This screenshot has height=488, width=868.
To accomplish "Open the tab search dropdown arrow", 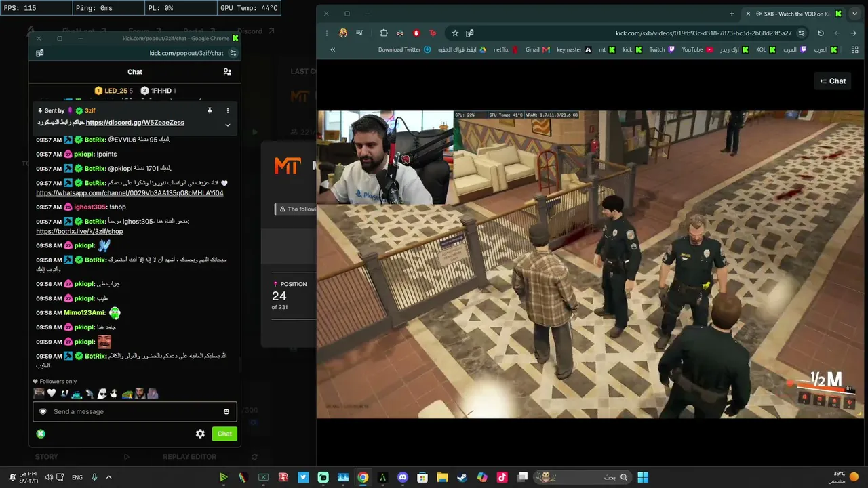I will tap(854, 14).
